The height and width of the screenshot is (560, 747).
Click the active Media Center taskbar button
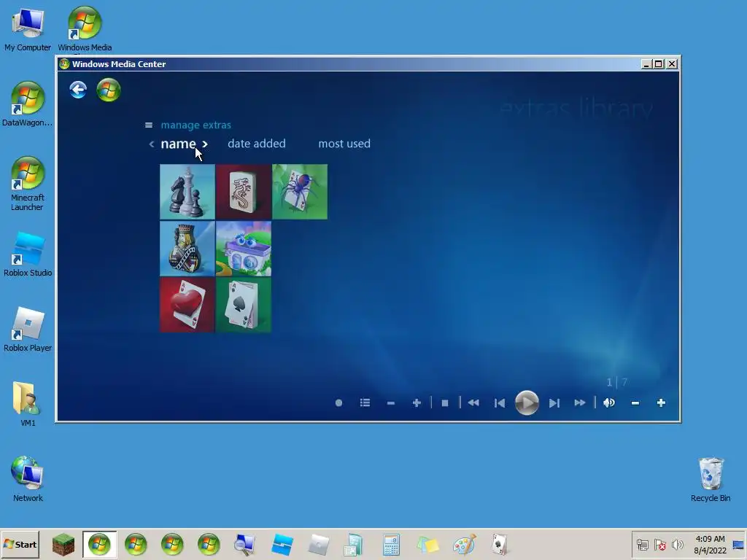click(x=99, y=544)
